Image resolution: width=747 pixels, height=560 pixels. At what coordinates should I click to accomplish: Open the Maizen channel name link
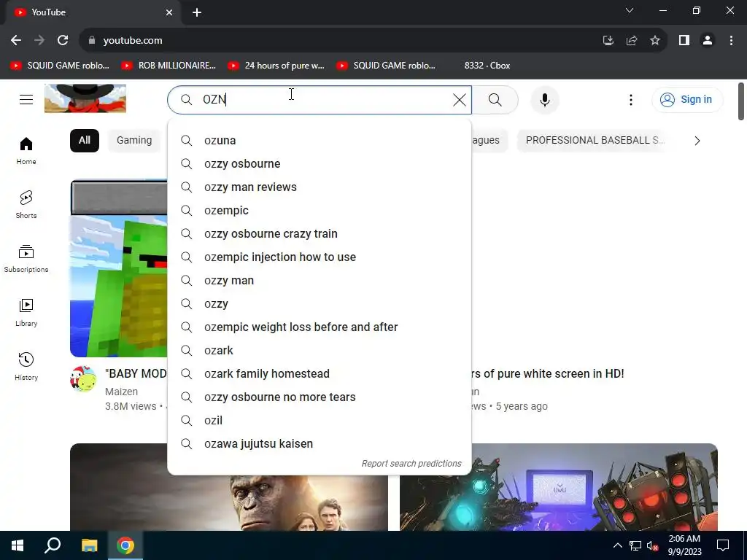click(x=122, y=392)
